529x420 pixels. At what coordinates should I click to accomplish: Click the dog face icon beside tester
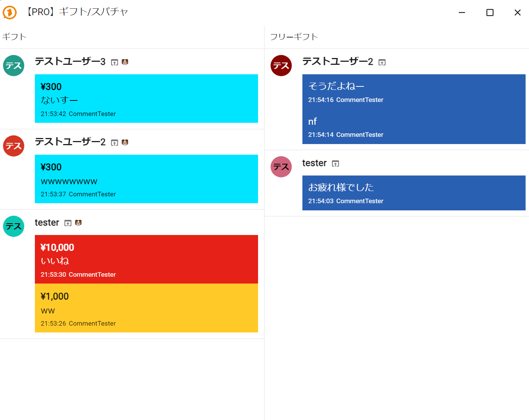78,223
